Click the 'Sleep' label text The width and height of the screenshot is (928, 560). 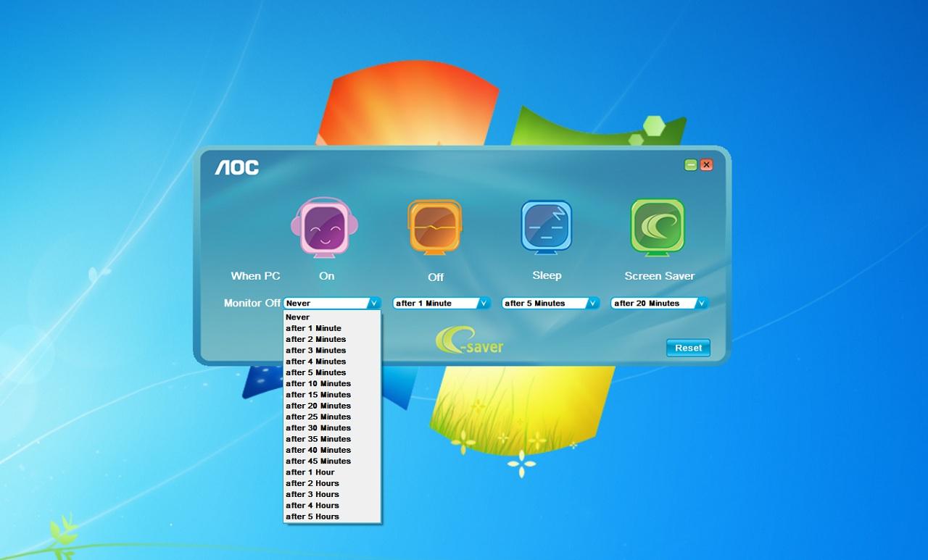point(547,275)
